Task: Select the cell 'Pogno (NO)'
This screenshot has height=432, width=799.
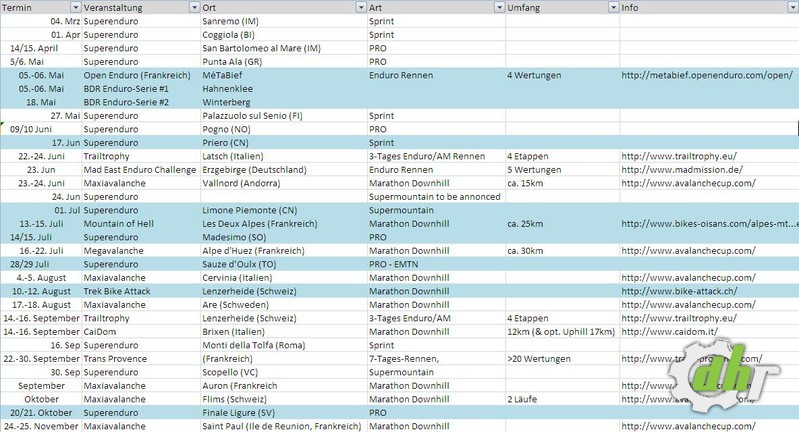Action: tap(284, 129)
